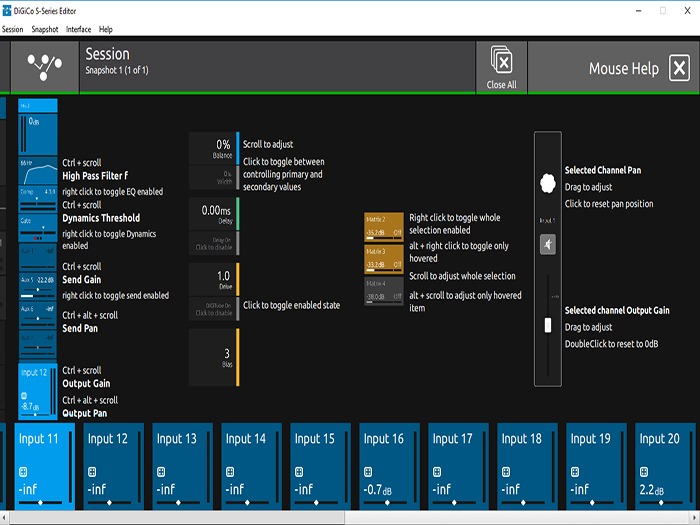This screenshot has width=700, height=525.
Task: Click the output gain fader handle
Action: coord(547,326)
